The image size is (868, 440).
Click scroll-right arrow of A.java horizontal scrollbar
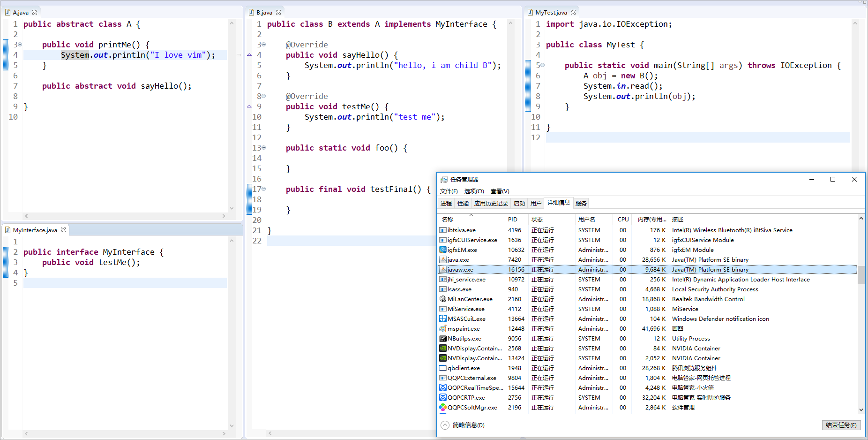click(224, 216)
